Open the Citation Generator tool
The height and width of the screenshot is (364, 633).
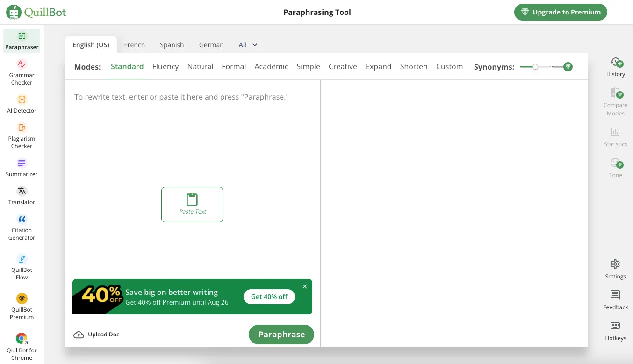coord(22,227)
